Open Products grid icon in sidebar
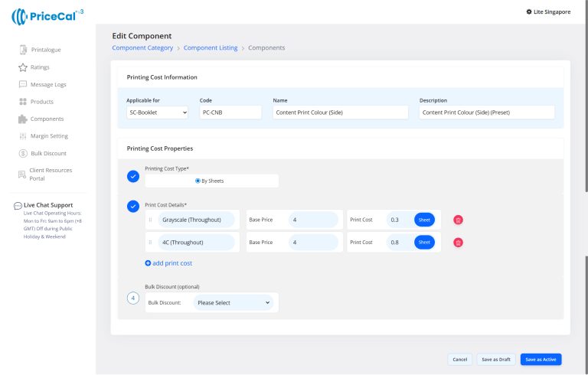Image resolution: width=588 pixels, height=375 pixels. click(23, 102)
